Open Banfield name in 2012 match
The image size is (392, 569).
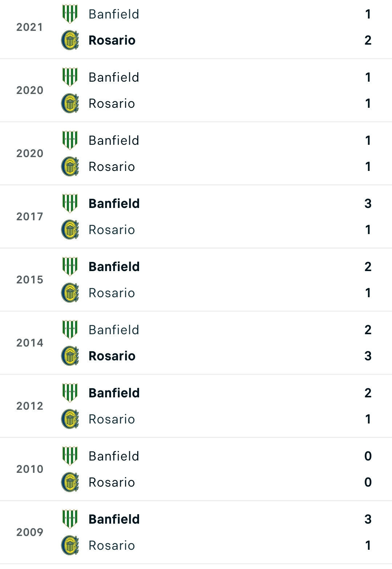click(114, 393)
